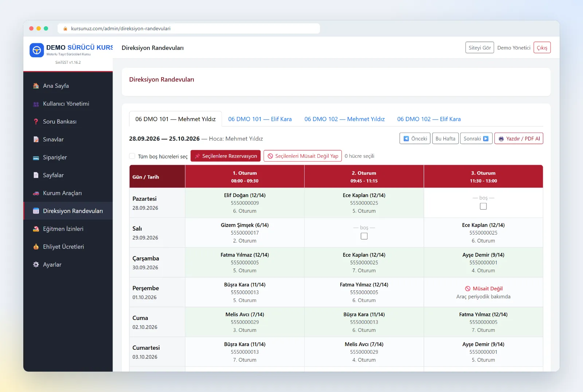Screen dimensions: 583x392
Task: Select the 06 DMO 101 — Mehmet Yıldız tab
Action: [x=175, y=119]
